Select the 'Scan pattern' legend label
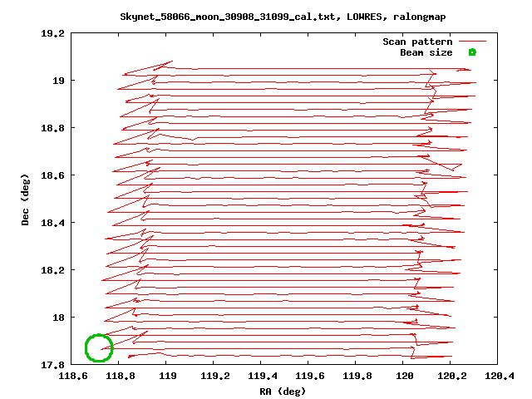 click(x=417, y=42)
